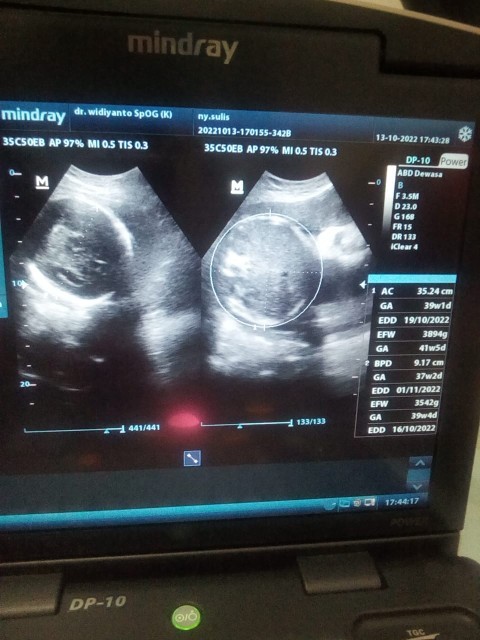The image size is (480, 640).
Task: Click the 133/133 cine loop slider
Action: click(247, 424)
